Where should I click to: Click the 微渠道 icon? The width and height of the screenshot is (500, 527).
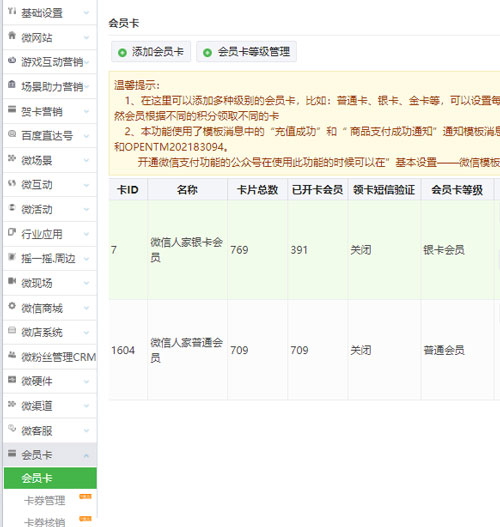coord(12,403)
